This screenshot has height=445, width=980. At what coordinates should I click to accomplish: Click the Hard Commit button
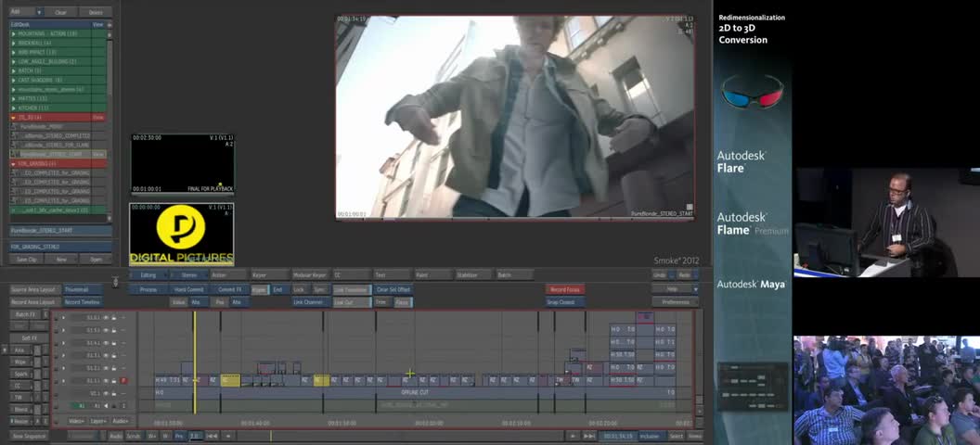(x=188, y=289)
